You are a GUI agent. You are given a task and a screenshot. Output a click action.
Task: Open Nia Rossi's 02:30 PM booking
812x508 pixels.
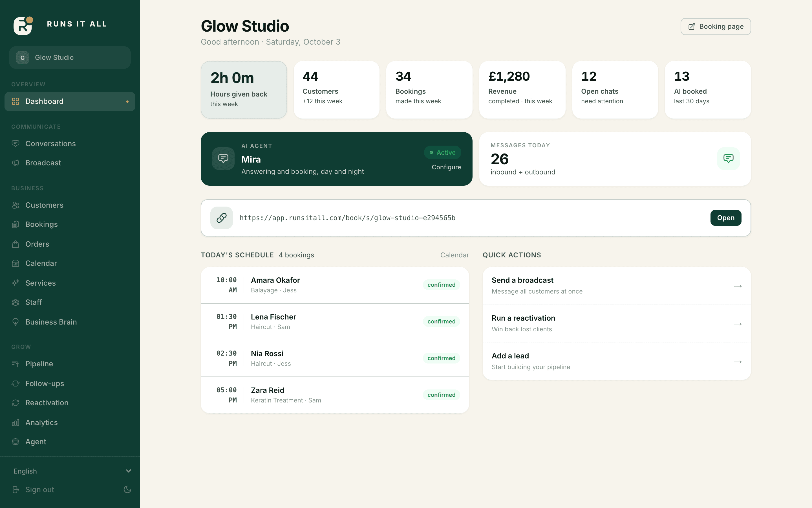335,358
